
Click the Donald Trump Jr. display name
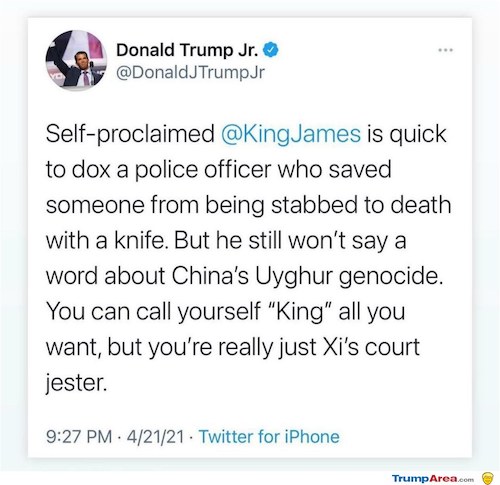click(x=187, y=50)
